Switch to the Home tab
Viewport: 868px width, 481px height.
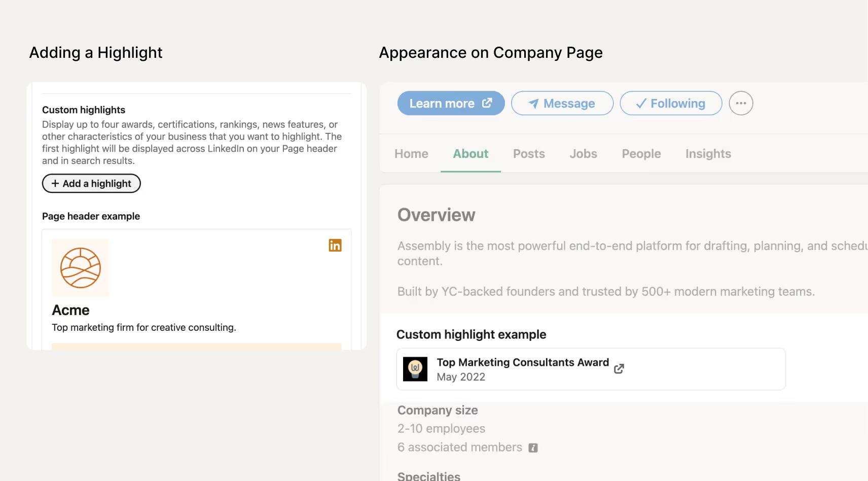411,154
